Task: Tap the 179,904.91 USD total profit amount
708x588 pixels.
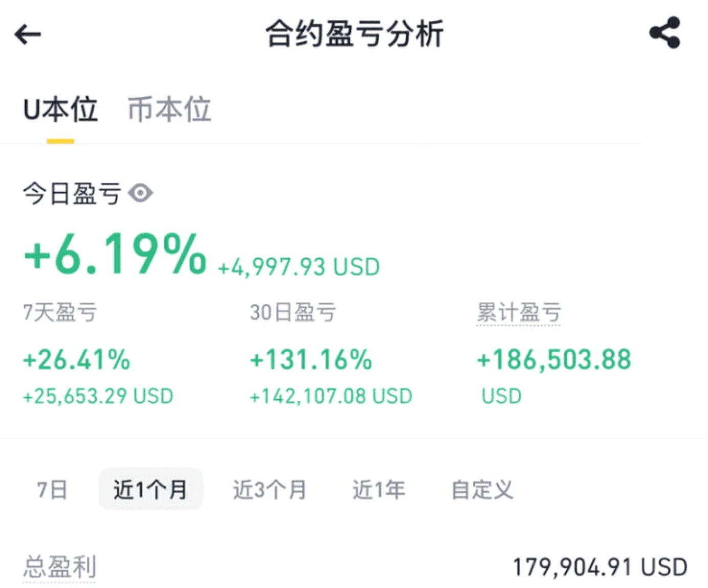Action: pyautogui.click(x=600, y=568)
